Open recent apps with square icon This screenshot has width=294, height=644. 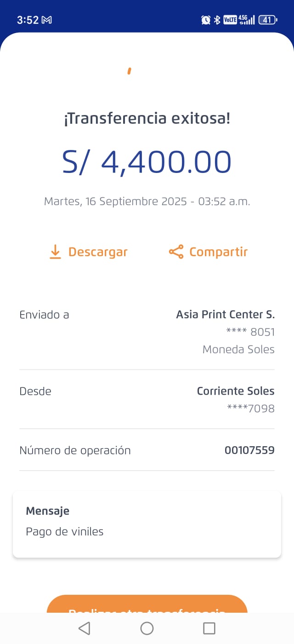point(209,628)
